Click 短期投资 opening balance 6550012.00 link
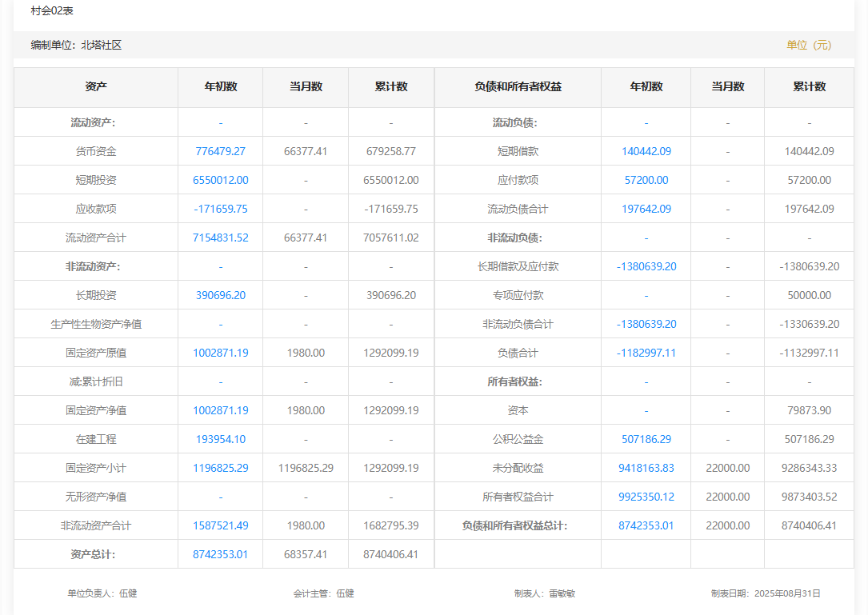Viewport: 868px width, 615px height. coord(220,180)
